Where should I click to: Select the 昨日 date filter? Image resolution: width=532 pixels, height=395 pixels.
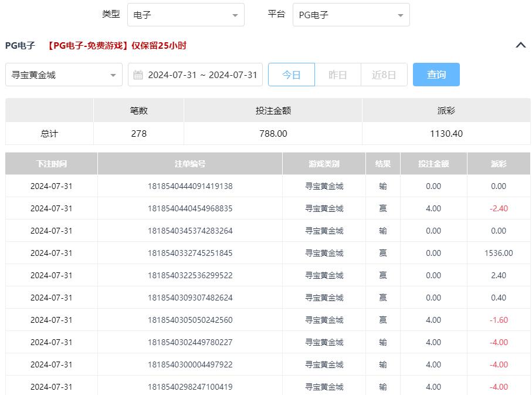(x=338, y=75)
